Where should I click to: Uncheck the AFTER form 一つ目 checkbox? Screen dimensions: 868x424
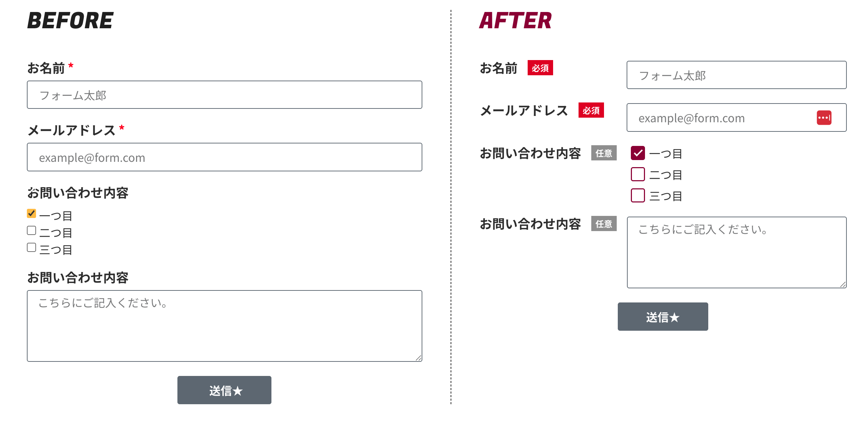click(638, 153)
